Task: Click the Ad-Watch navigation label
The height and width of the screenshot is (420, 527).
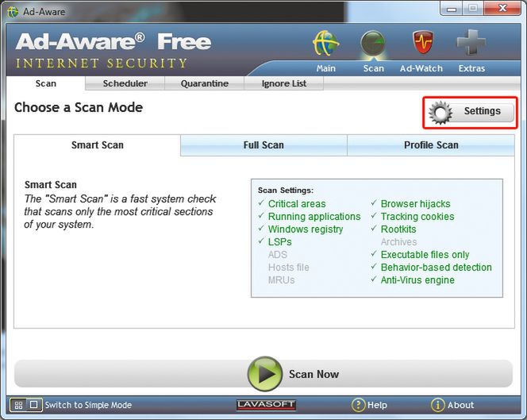Action: click(x=421, y=68)
